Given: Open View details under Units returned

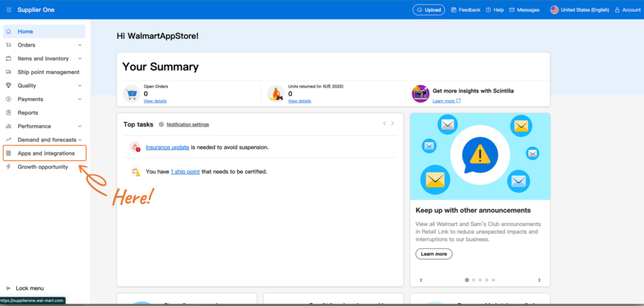Looking at the screenshot, I should pyautogui.click(x=299, y=101).
